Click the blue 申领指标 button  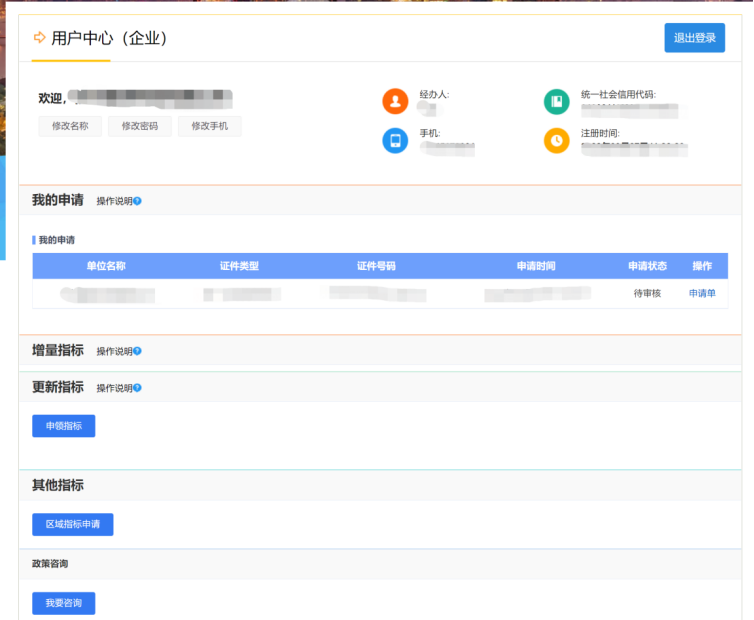point(64,426)
